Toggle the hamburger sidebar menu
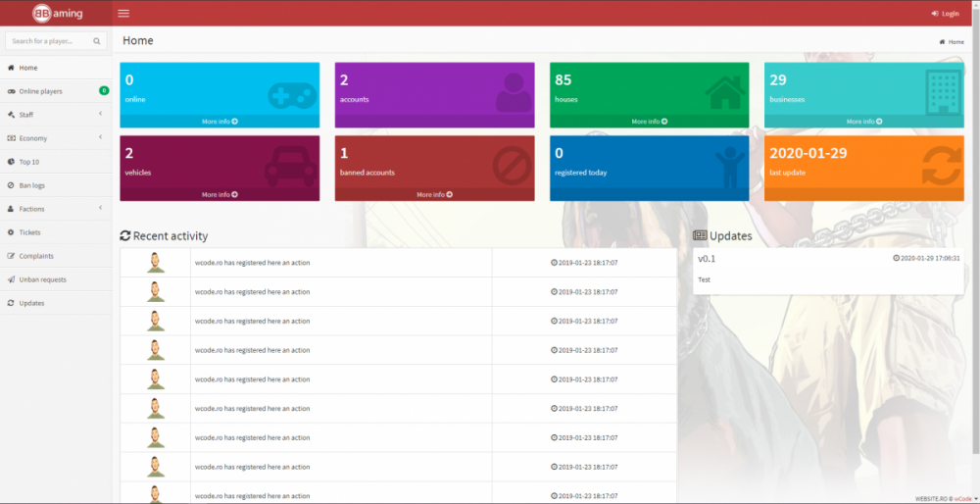 click(122, 13)
